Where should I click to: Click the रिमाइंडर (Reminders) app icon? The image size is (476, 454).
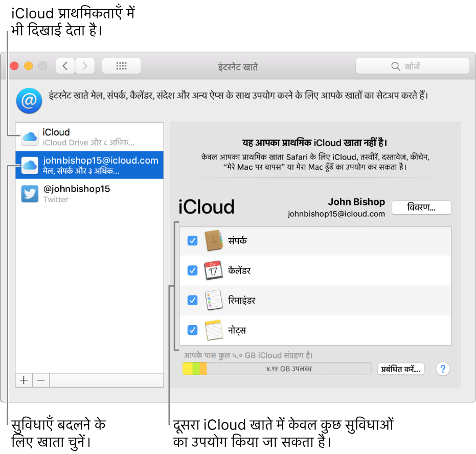[x=214, y=300]
